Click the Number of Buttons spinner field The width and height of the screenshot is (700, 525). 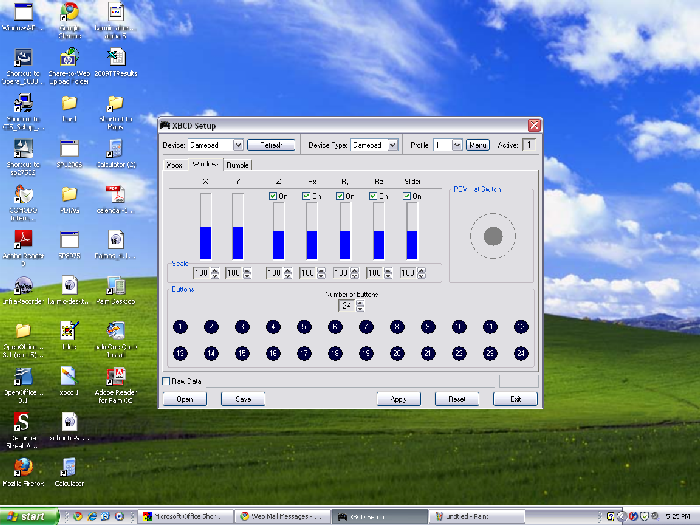coord(347,305)
